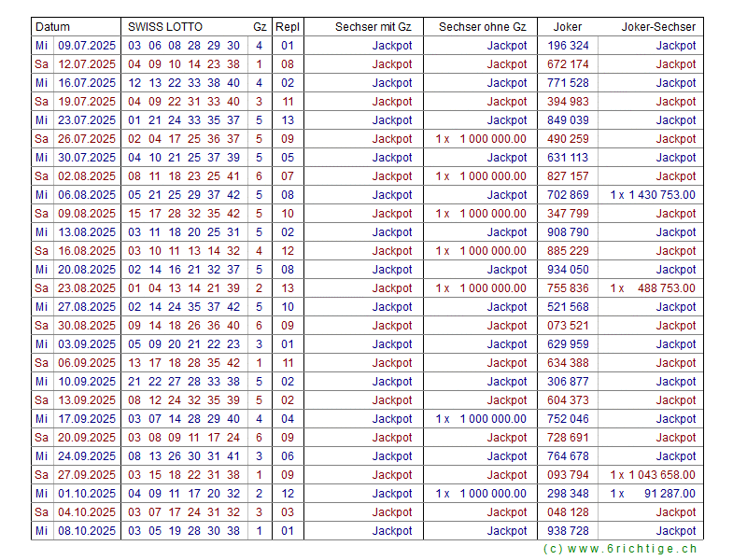Screen dimensions: 747x560
Task: Select the Gz column header
Action: tap(259, 27)
